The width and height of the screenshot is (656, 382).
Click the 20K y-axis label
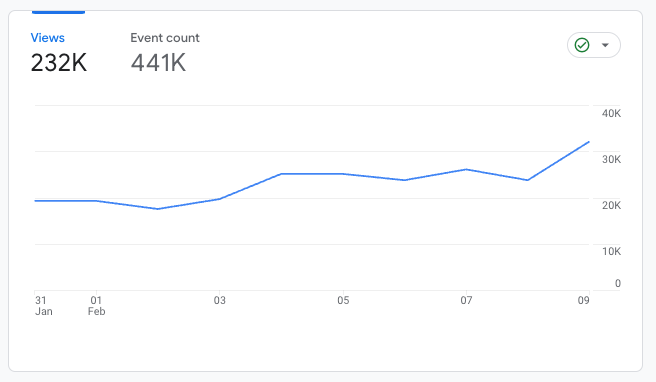click(x=611, y=205)
